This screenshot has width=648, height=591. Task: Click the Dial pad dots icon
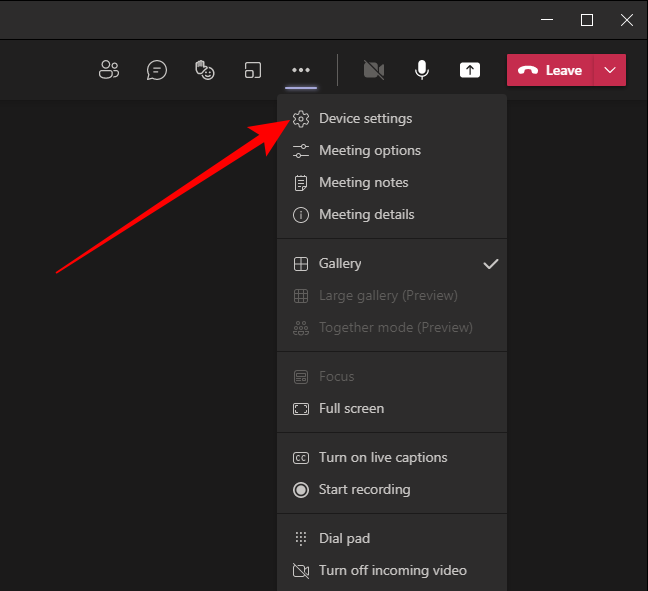coord(301,539)
